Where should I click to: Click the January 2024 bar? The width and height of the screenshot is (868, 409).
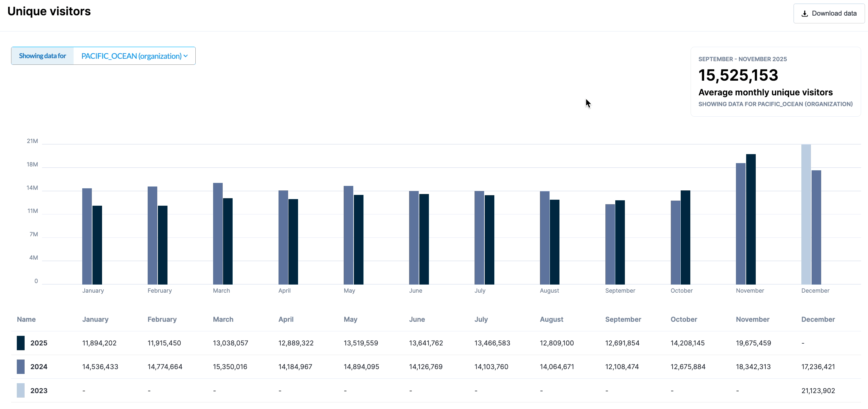coord(87,236)
